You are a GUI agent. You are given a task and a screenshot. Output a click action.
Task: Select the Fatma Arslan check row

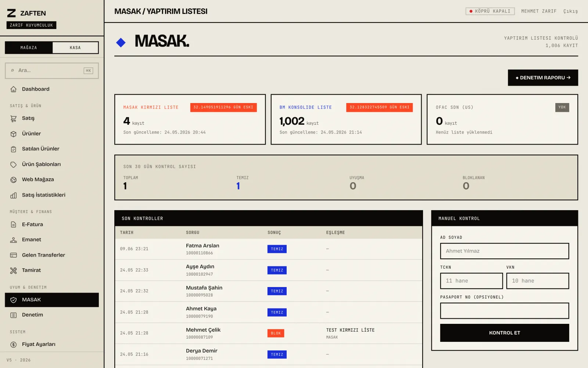click(269, 249)
